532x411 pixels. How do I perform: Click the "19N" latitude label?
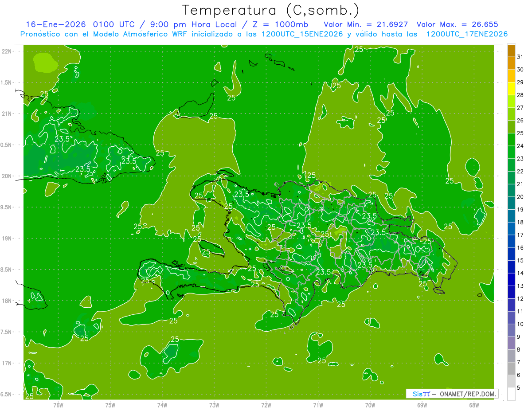[x=8, y=239]
